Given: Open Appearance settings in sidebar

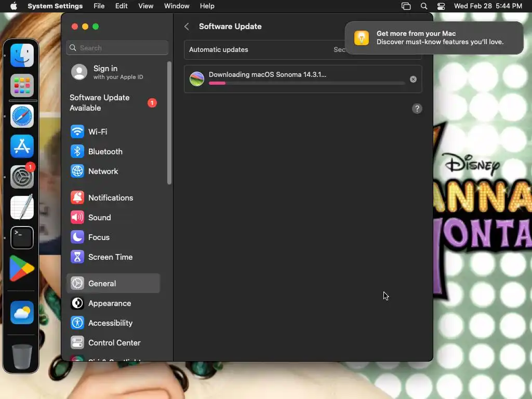Looking at the screenshot, I should 113,303.
